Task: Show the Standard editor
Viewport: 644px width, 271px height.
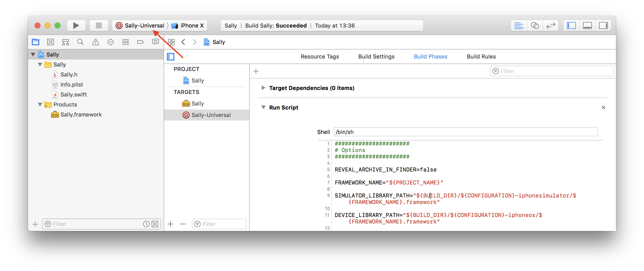Action: coord(519,25)
